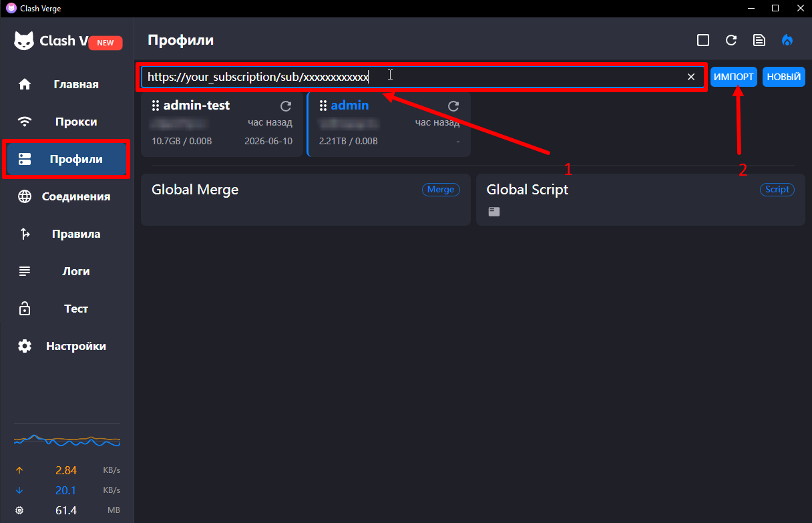Click the 2026-06-10 expiry date

pyautogui.click(x=269, y=141)
